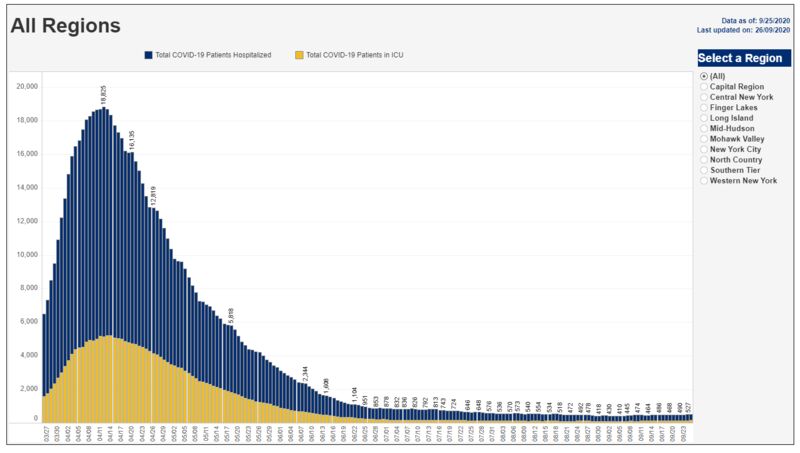Screen dimensions: 800x453
Task: Choose Central New York region
Action: click(704, 97)
